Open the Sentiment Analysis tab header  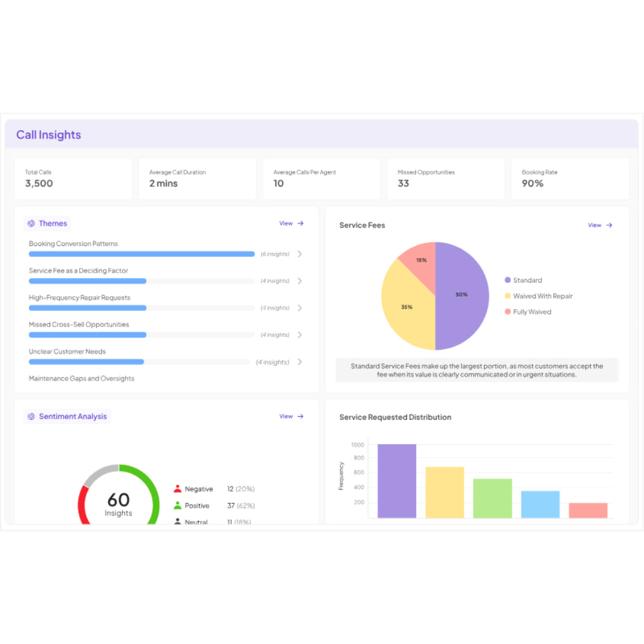(x=67, y=416)
